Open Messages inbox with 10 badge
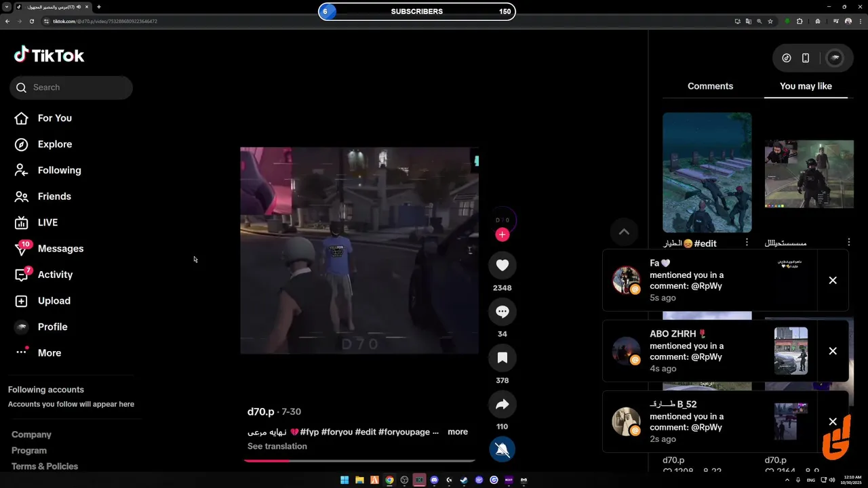Screen dimensions: 868x488 click(x=60, y=249)
